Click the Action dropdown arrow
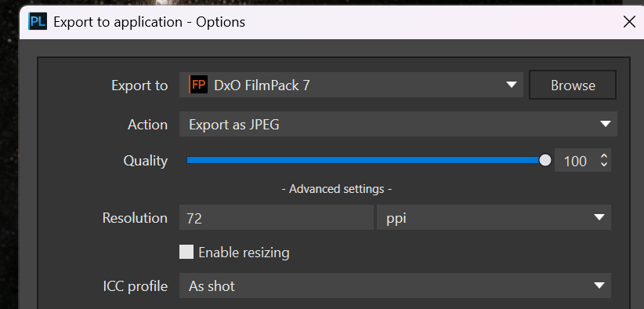644x309 pixels. (606, 124)
